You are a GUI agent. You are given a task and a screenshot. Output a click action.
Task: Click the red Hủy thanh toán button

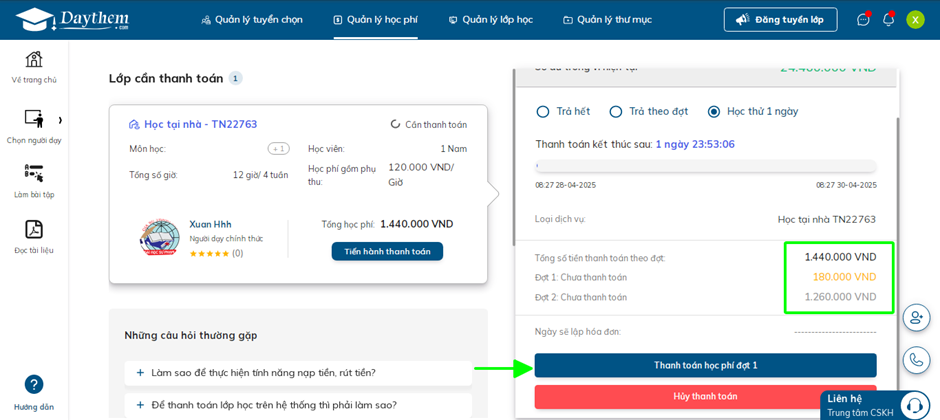point(706,397)
